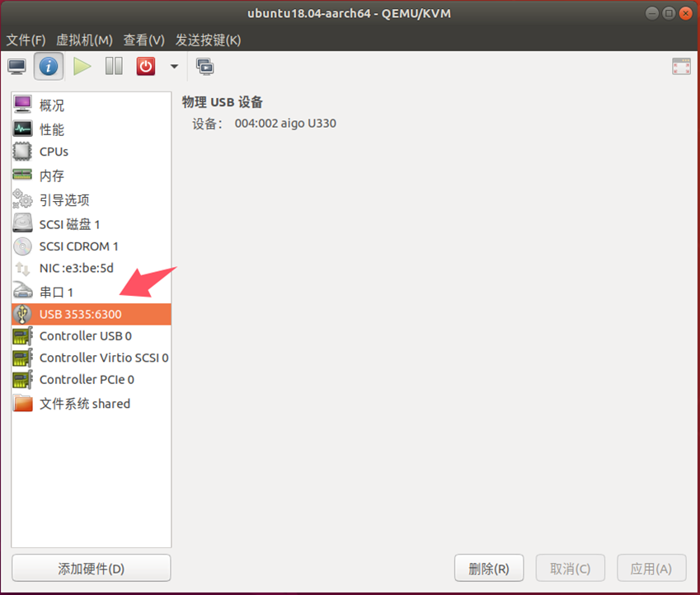
Task: Minimize the QEMU/KVM window
Action: 652,13
